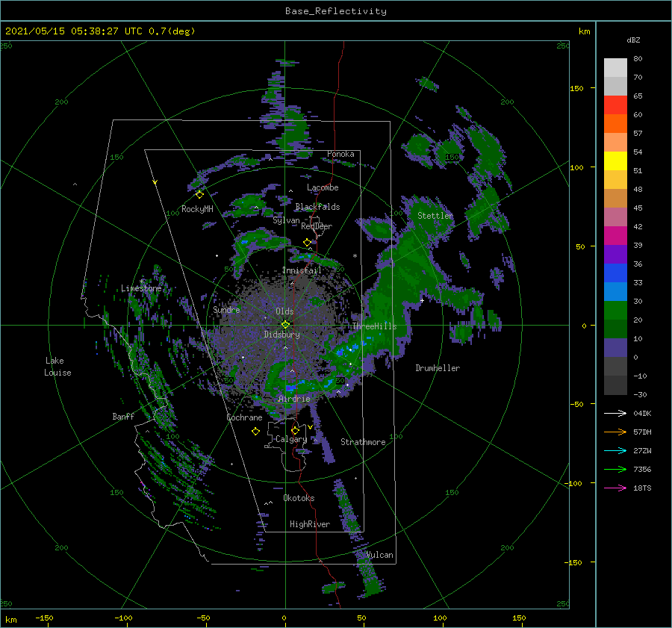Pick the red 60–65 dBZ swatch

615,105
